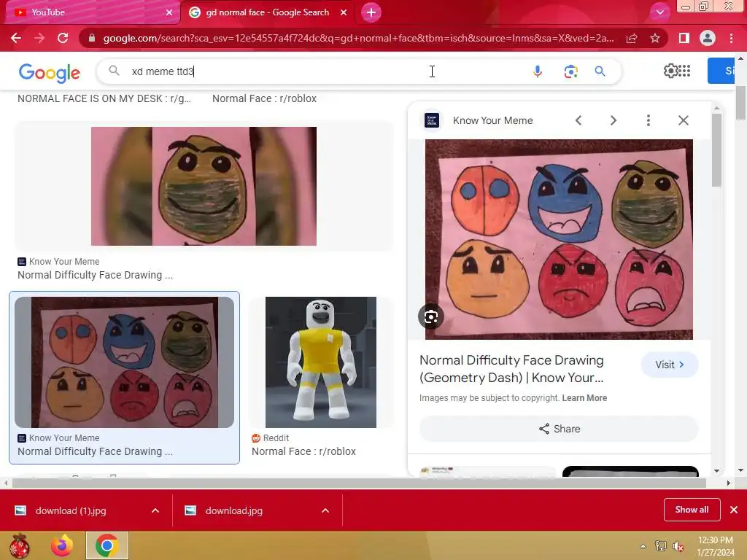Search by image with Google Lens

pos(570,71)
